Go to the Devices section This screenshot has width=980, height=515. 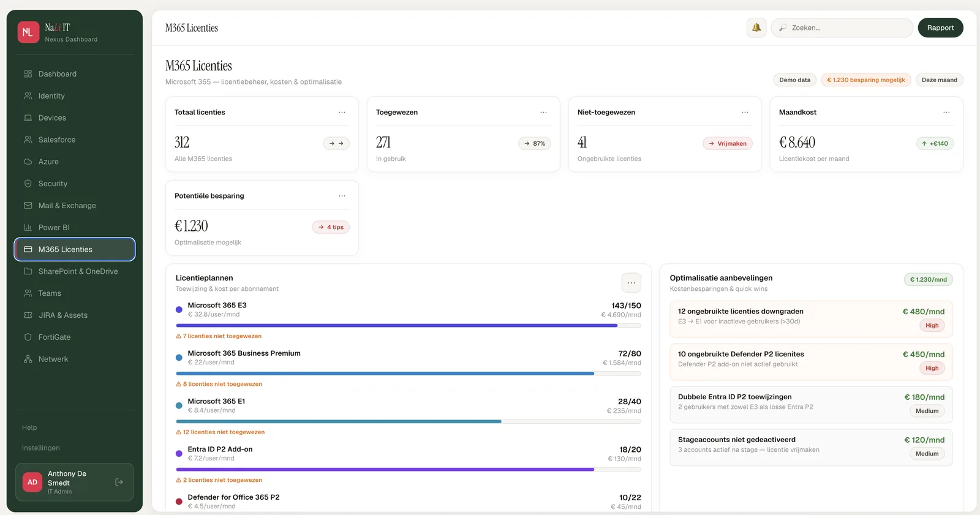[75, 118]
